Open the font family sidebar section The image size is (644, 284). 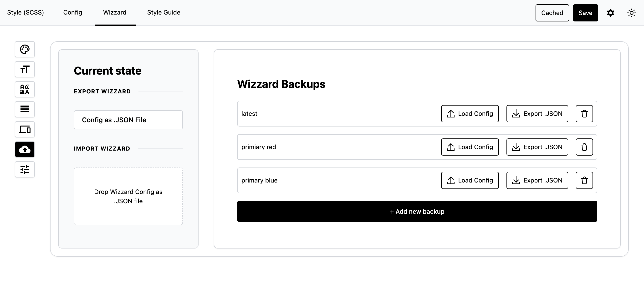(x=25, y=89)
